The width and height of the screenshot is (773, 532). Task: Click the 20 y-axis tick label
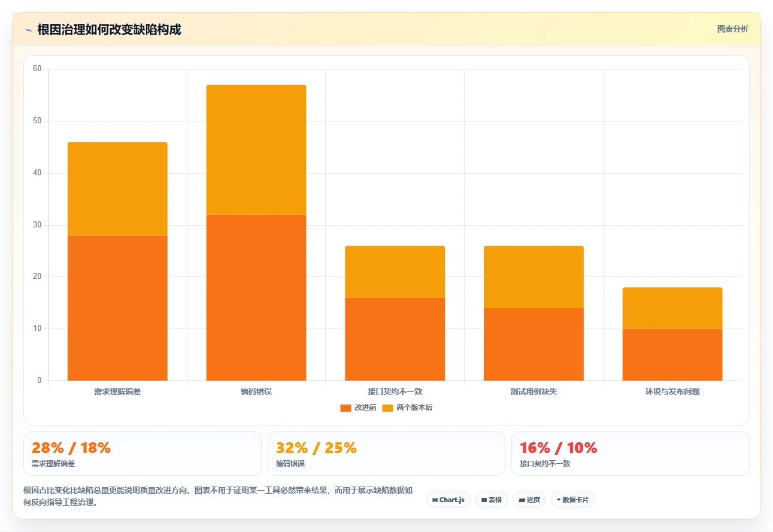coord(37,276)
